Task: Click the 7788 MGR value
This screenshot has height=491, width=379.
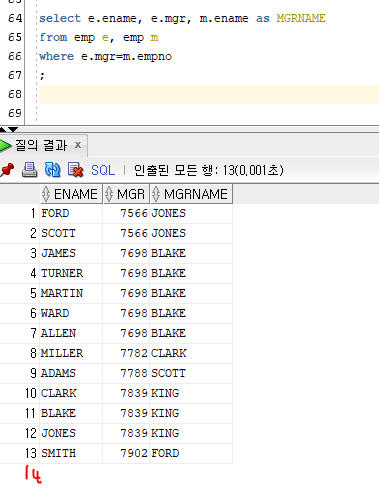Action: point(126,373)
